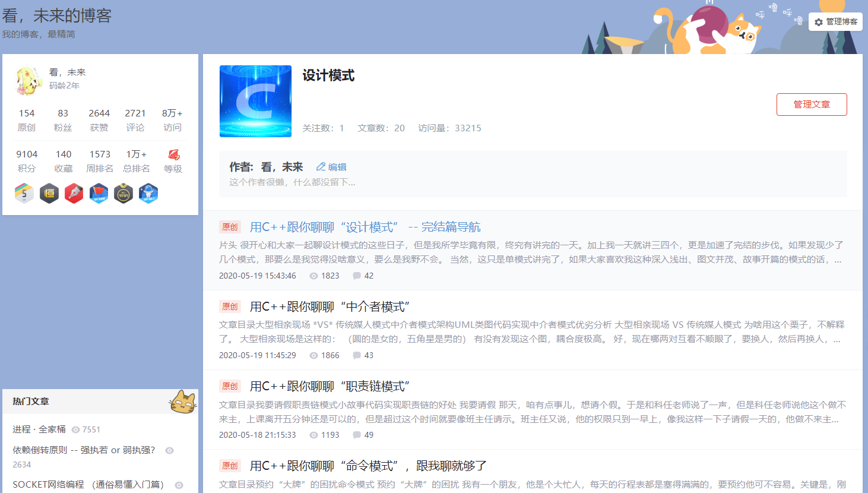Image resolution: width=868 pixels, height=493 pixels.
Task: Click the 关注数: 1 text
Action: (323, 128)
